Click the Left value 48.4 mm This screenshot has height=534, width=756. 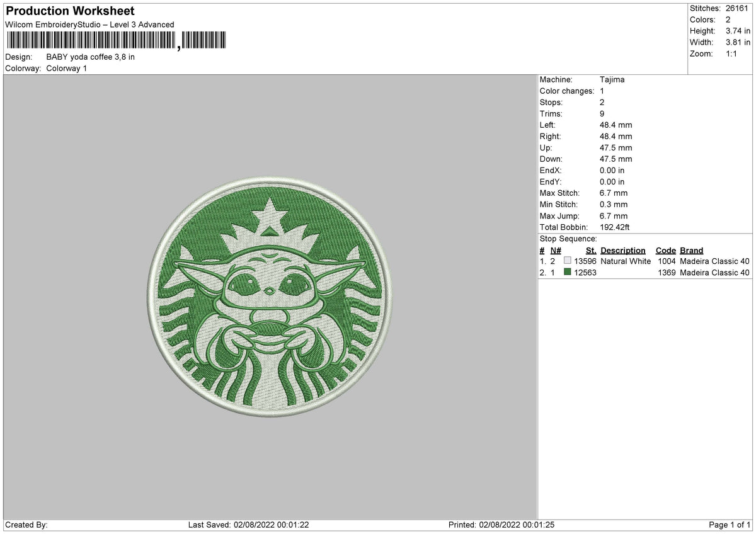click(x=616, y=125)
